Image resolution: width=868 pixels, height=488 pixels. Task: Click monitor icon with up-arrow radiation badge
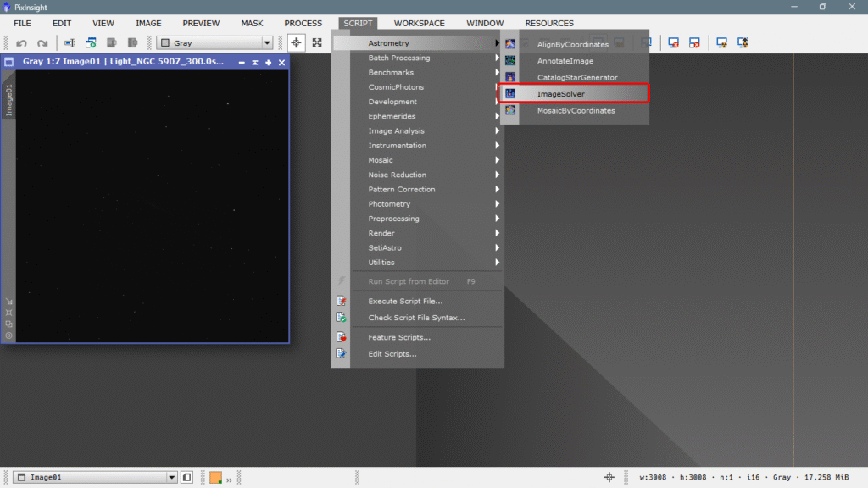tap(743, 42)
